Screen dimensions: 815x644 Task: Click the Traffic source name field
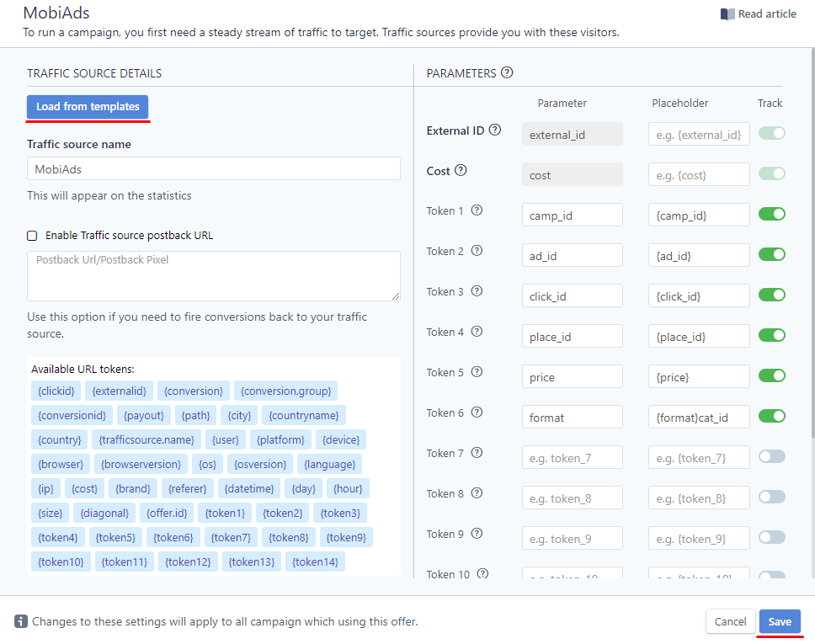214,169
